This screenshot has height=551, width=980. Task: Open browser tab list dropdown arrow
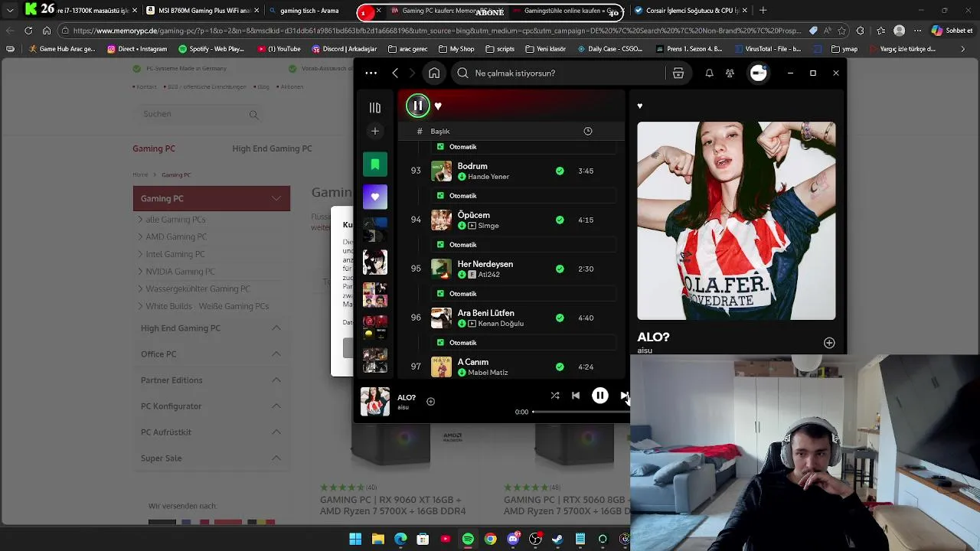(x=10, y=11)
